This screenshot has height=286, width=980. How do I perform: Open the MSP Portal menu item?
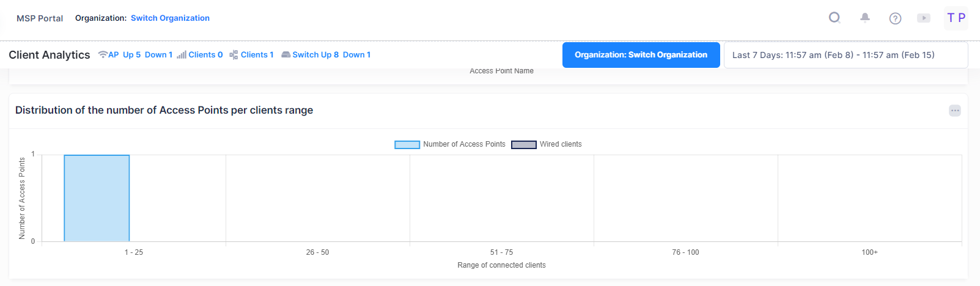coord(40,18)
